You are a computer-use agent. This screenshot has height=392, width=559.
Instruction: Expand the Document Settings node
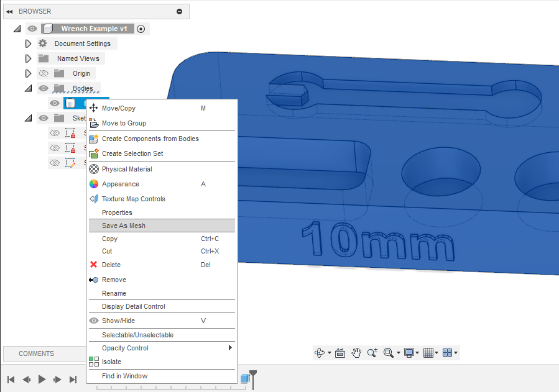[28, 43]
